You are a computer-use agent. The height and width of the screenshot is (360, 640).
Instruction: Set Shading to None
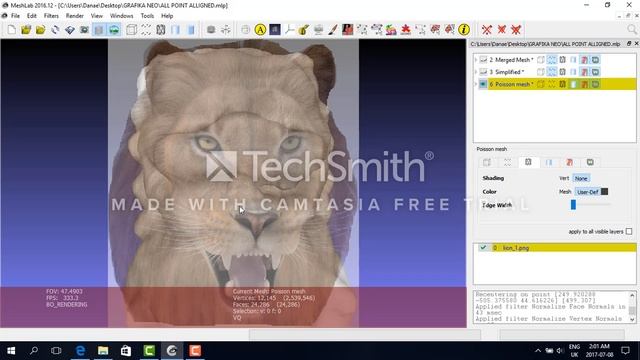pyautogui.click(x=581, y=178)
